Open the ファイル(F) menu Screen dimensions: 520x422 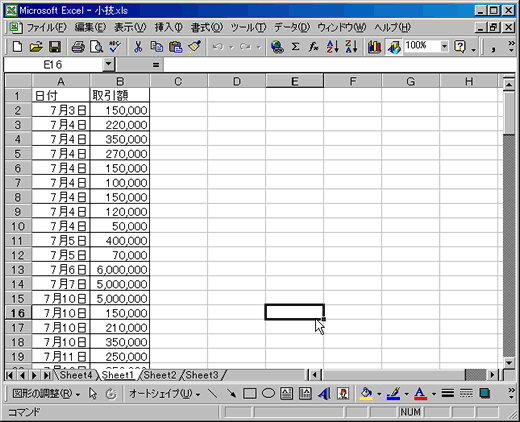46,27
